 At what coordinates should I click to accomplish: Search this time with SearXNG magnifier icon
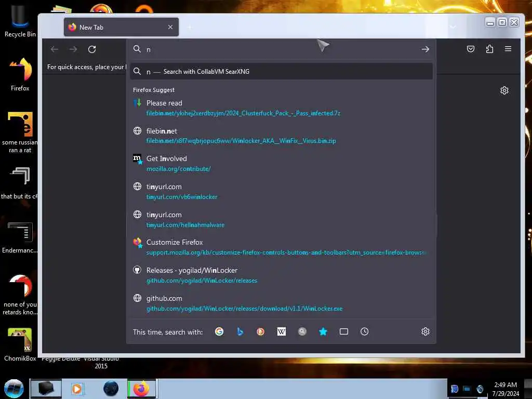pos(302,331)
